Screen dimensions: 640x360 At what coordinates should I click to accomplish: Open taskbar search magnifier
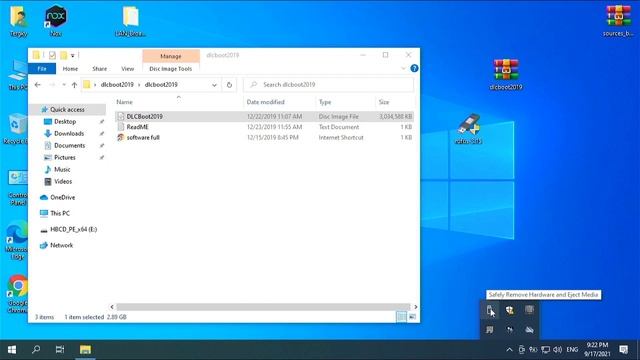point(36,349)
